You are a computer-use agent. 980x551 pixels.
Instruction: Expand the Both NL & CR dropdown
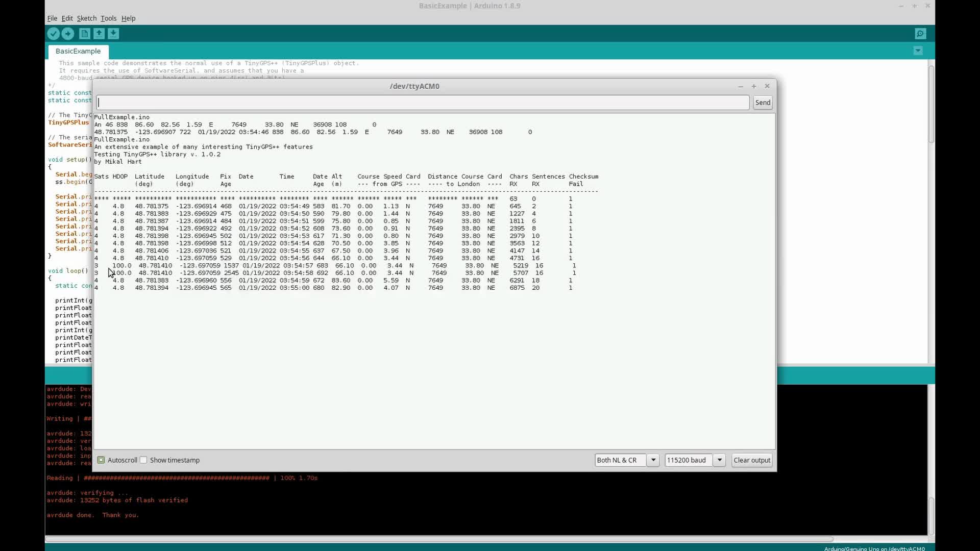click(x=653, y=460)
